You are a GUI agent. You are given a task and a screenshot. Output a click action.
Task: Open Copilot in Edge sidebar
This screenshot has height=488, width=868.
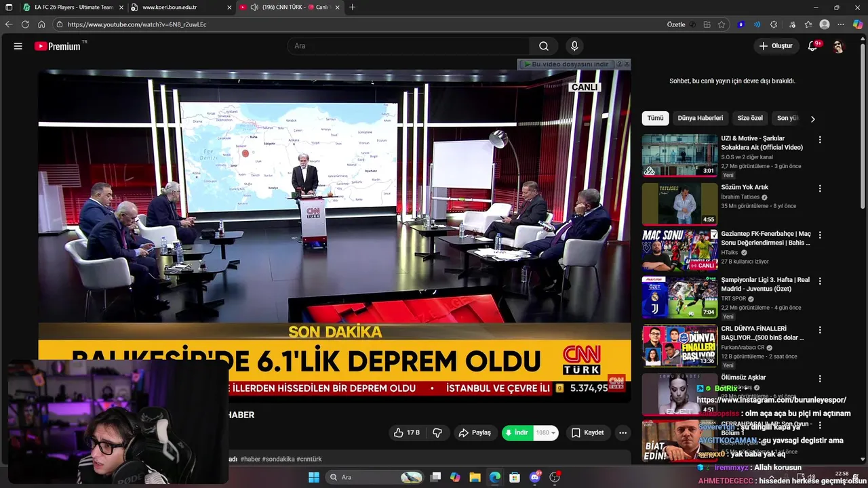858,24
